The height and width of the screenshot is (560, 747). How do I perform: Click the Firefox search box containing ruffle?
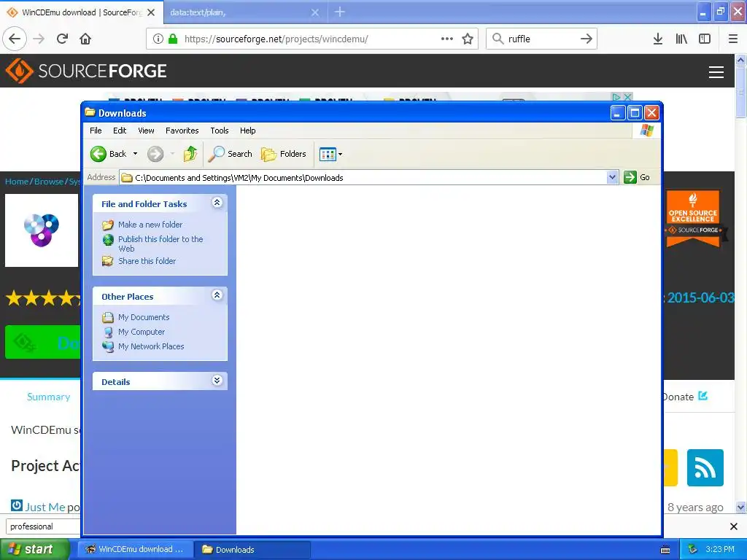[541, 39]
